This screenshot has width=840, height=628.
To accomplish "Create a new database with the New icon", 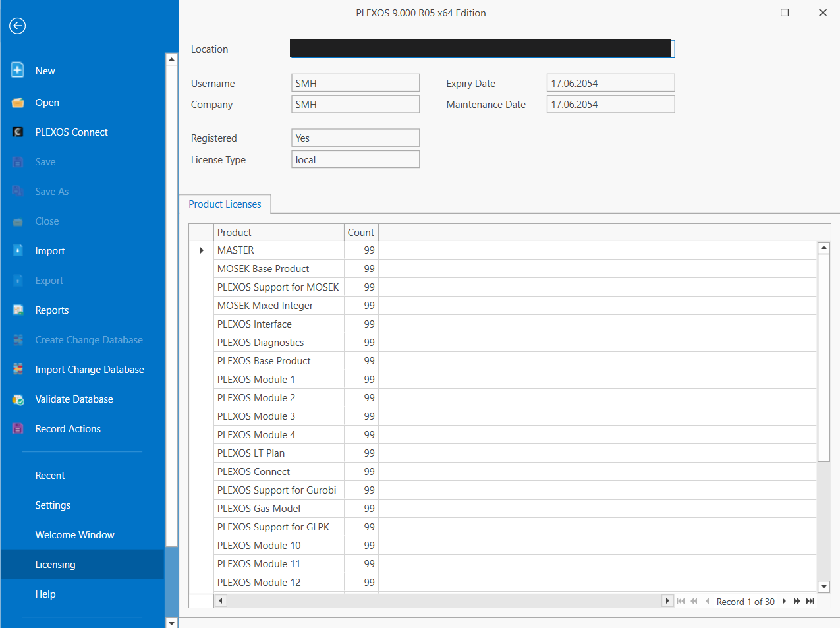I will coord(17,71).
